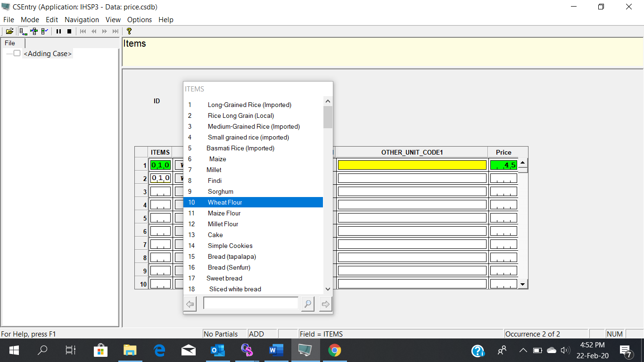
Task: Select highlighted 'Wheat Flour' item
Action: 253,202
